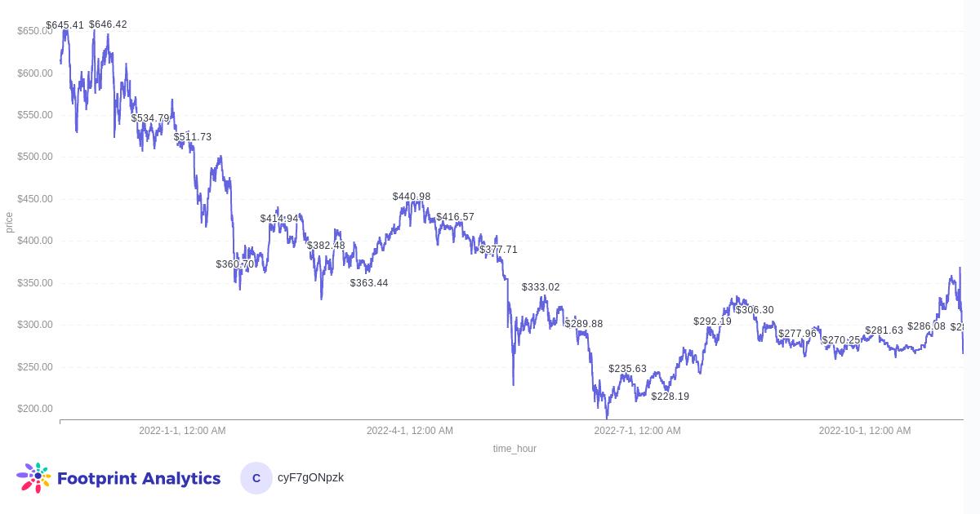The image size is (980, 514).
Task: Click the price y-axis title
Action: coord(9,222)
